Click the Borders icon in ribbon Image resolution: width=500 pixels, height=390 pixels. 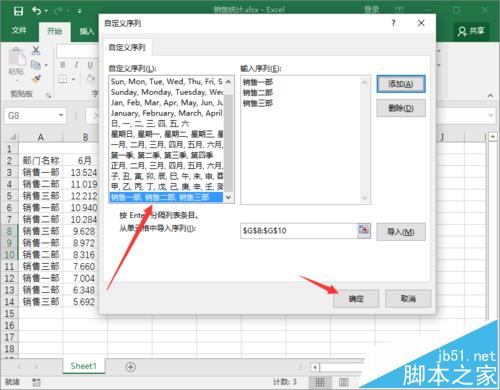[x=63, y=79]
